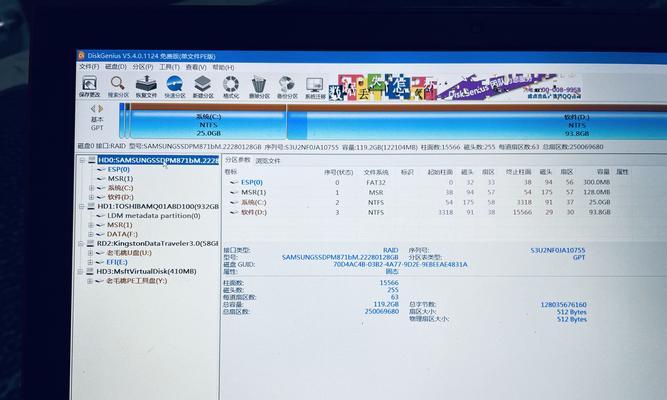Viewport: 667px width, 400px height.
Task: Go to previous disk with the left arrow
Action: (x=93, y=109)
